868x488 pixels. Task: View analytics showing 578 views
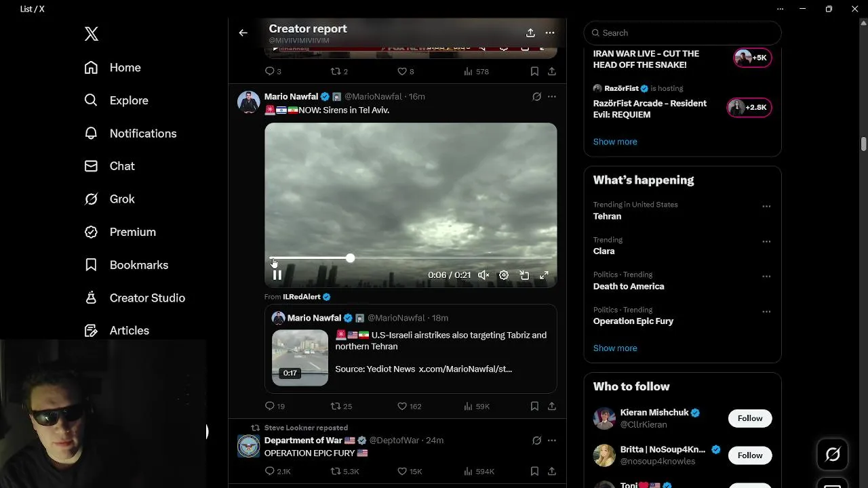click(476, 71)
